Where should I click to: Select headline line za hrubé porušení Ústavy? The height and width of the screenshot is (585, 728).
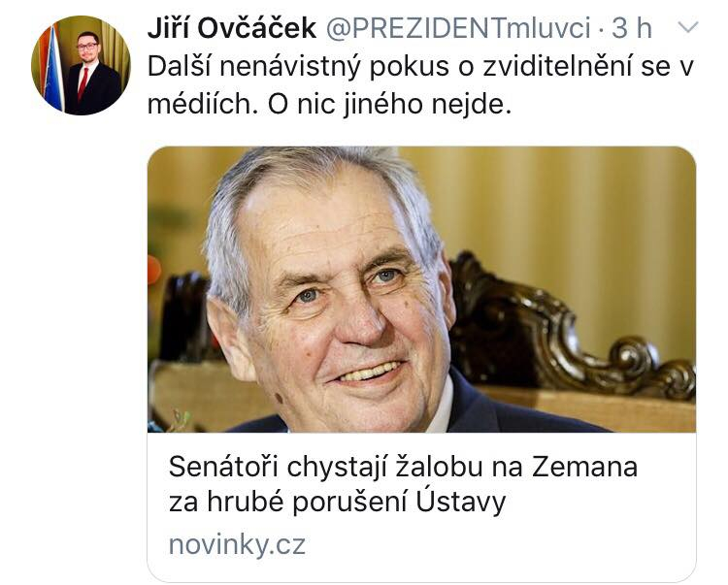(x=337, y=503)
